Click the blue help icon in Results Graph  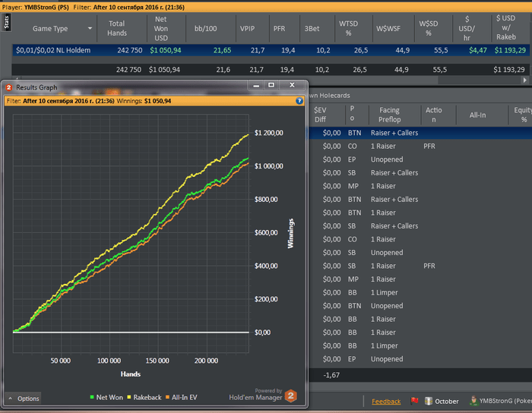point(299,101)
